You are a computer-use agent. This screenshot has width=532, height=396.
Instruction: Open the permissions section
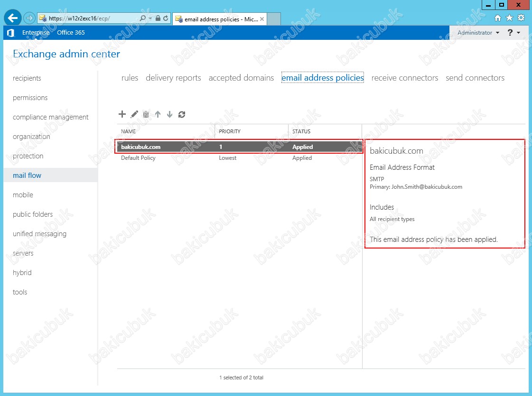pos(30,98)
